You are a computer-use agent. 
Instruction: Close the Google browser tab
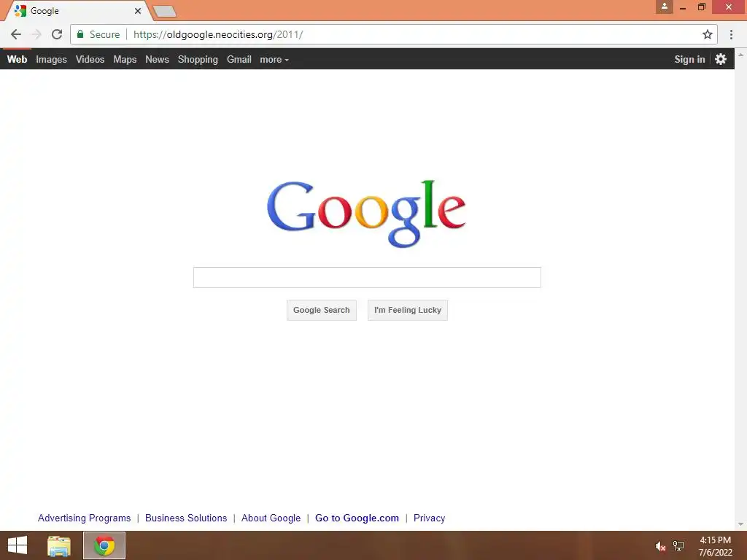138,10
